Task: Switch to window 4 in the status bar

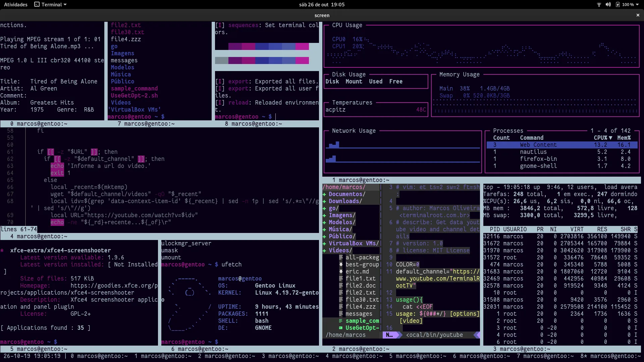Action: click(x=354, y=356)
